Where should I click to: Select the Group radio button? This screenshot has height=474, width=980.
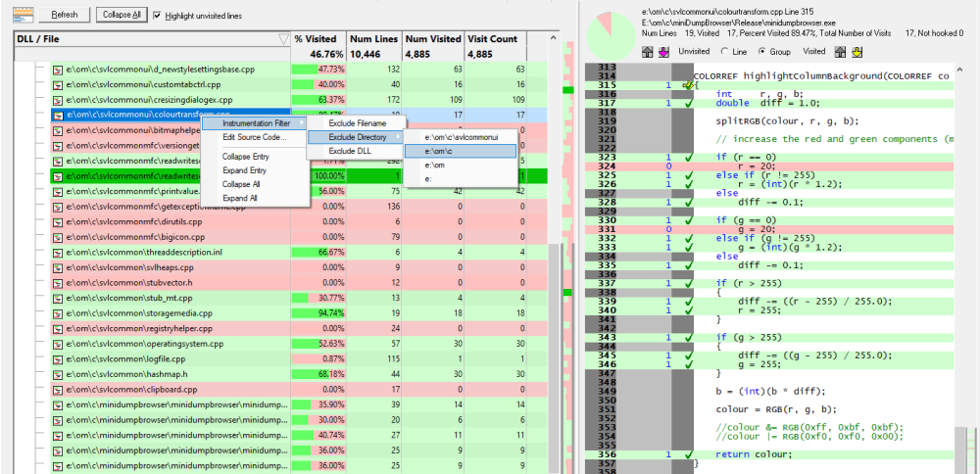(x=761, y=52)
